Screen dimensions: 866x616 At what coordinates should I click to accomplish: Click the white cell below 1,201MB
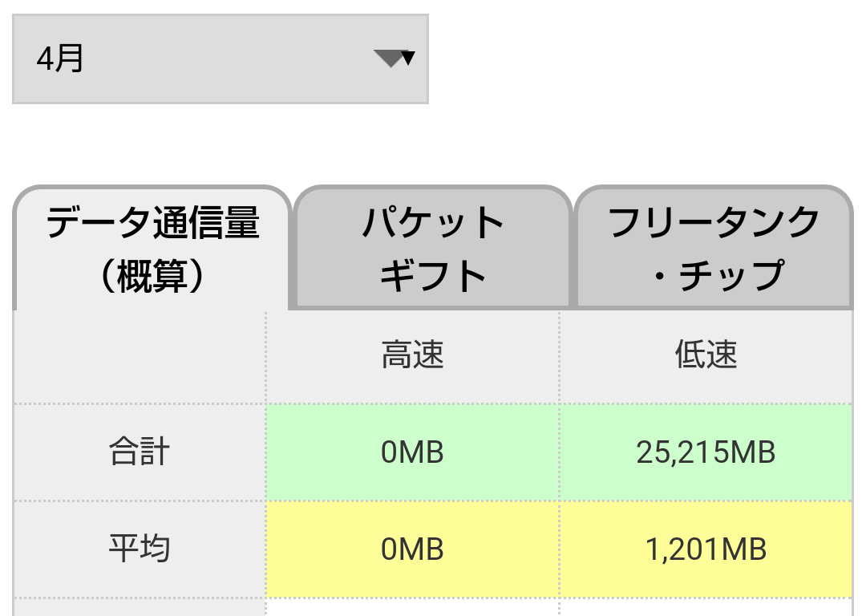[x=706, y=607]
